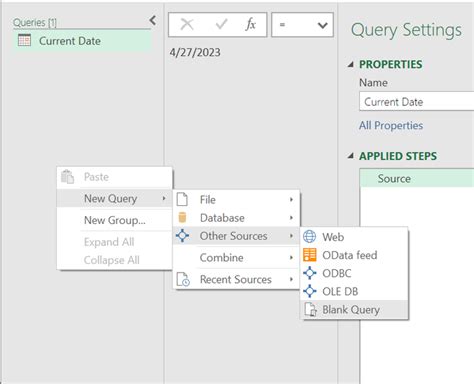Click the File page icon
The width and height of the screenshot is (474, 384).
pos(182,199)
